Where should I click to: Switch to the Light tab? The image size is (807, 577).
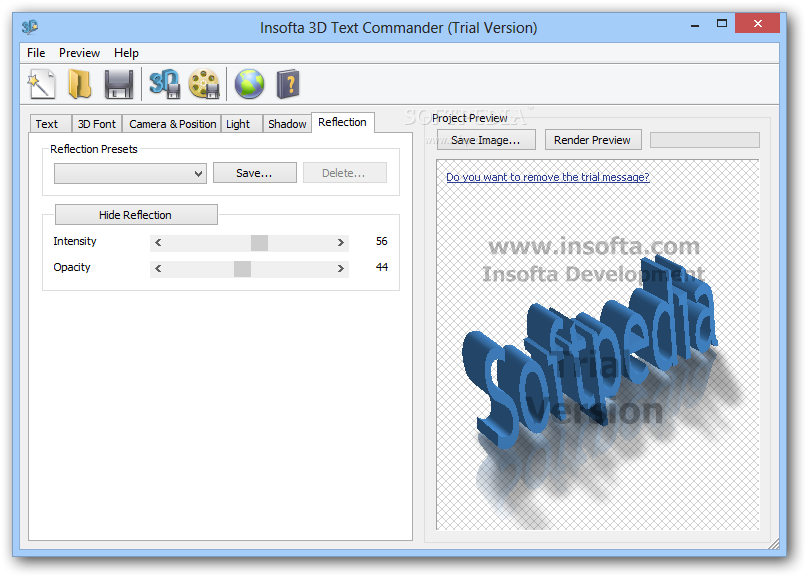(x=241, y=124)
